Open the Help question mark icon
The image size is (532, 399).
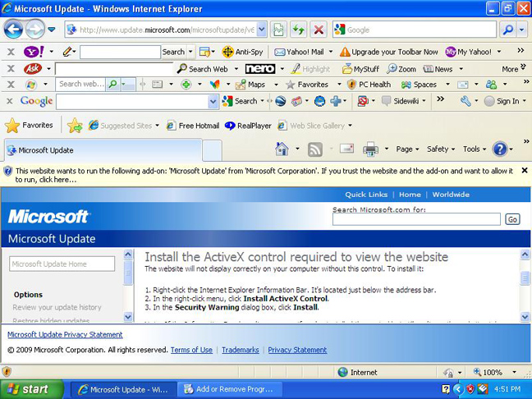(500, 149)
